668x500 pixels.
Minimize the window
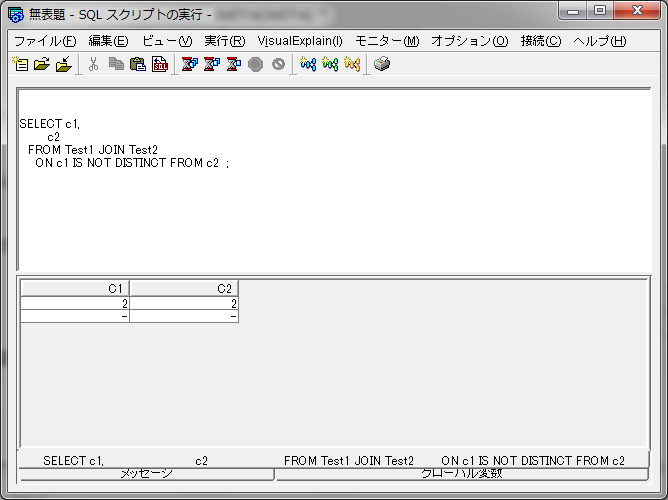[x=573, y=10]
